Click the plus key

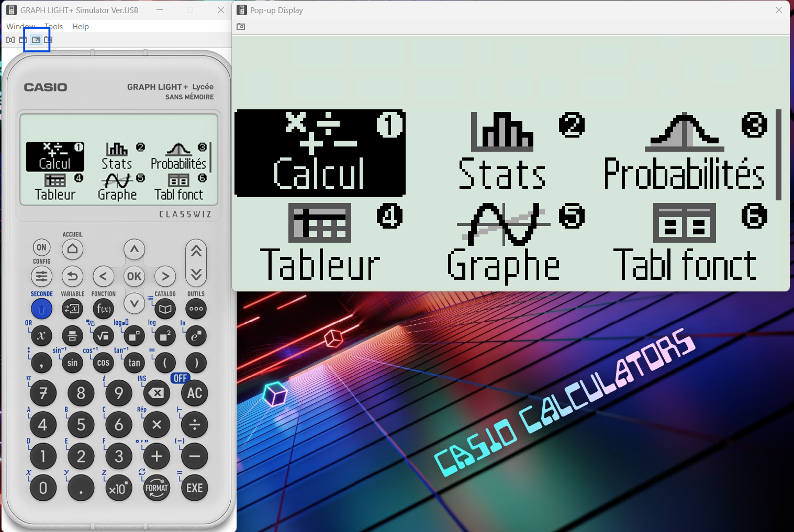coord(156,456)
